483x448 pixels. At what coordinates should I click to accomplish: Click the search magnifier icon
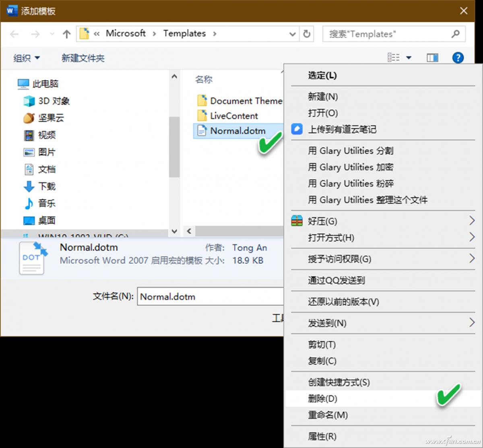point(455,34)
